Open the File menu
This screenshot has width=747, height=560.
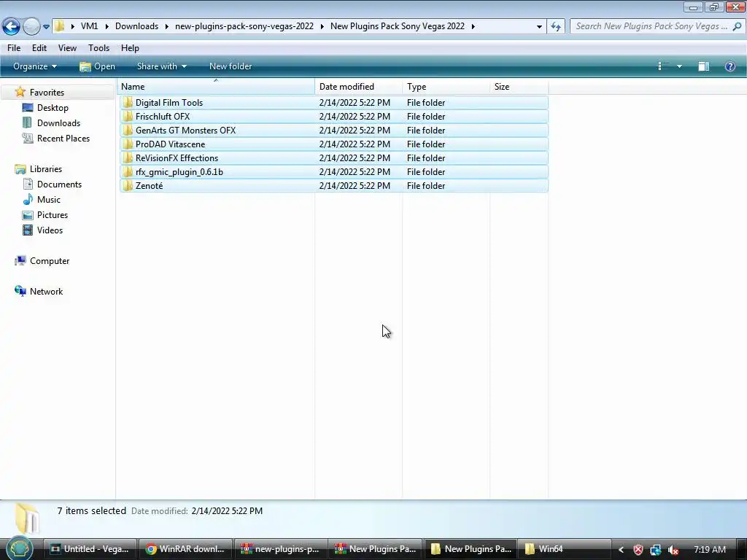click(14, 48)
